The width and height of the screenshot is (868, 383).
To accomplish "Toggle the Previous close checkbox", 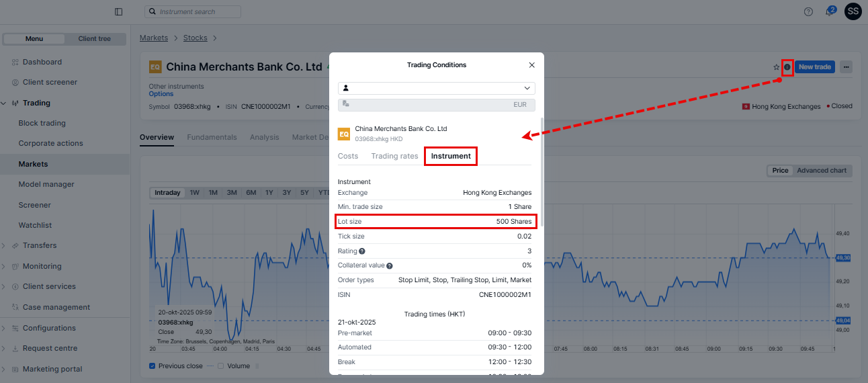I will coord(153,366).
